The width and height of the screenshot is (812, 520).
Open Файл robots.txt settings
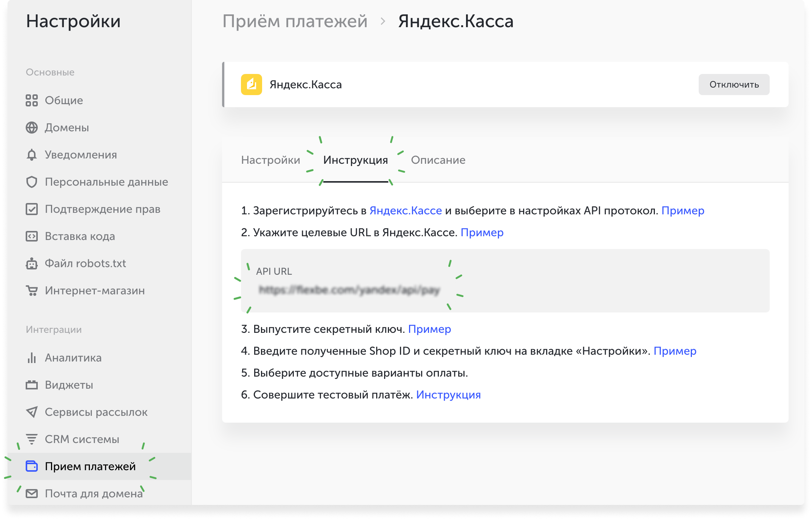(99, 263)
